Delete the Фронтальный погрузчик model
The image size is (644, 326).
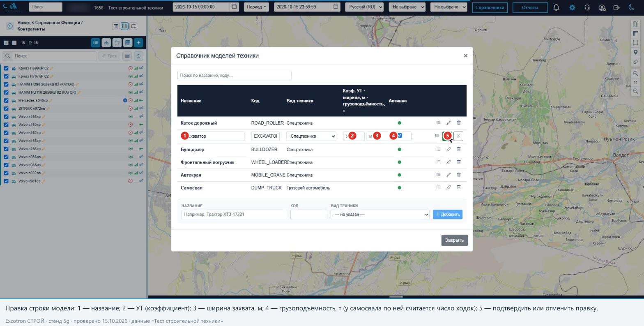coord(459,162)
